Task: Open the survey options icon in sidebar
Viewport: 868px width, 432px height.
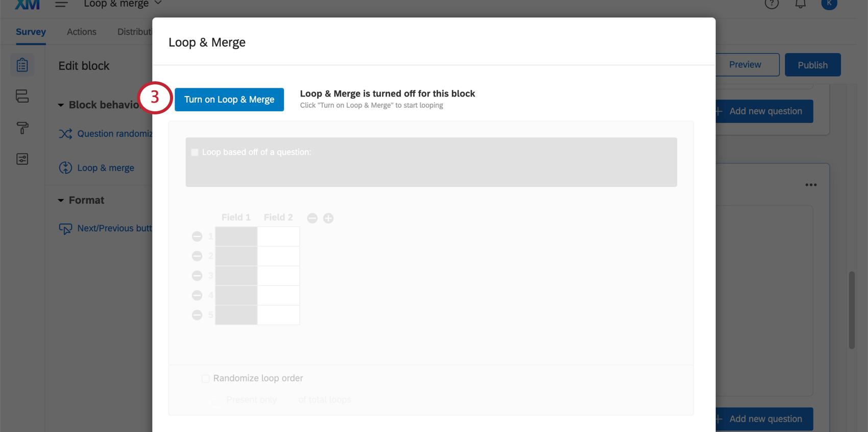Action: (22, 159)
